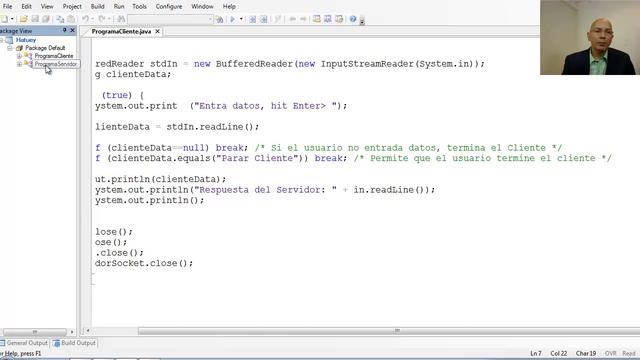This screenshot has width=640, height=360.
Task: Close the ProgramaCliente.java tab
Action: pos(158,31)
